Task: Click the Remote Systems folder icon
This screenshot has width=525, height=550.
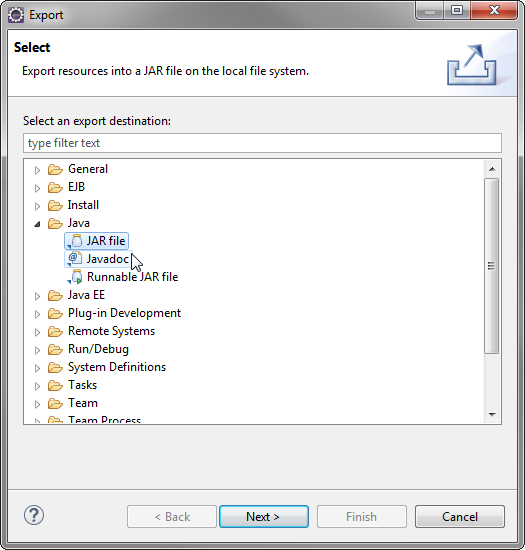Action: (55, 331)
